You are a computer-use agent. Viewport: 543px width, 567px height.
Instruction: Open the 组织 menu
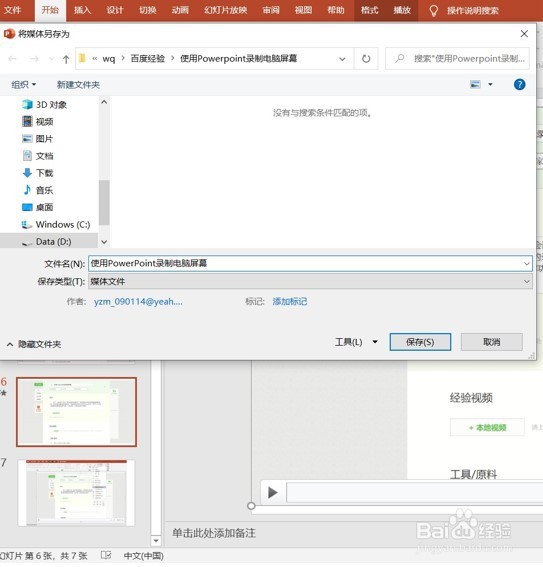coord(23,85)
